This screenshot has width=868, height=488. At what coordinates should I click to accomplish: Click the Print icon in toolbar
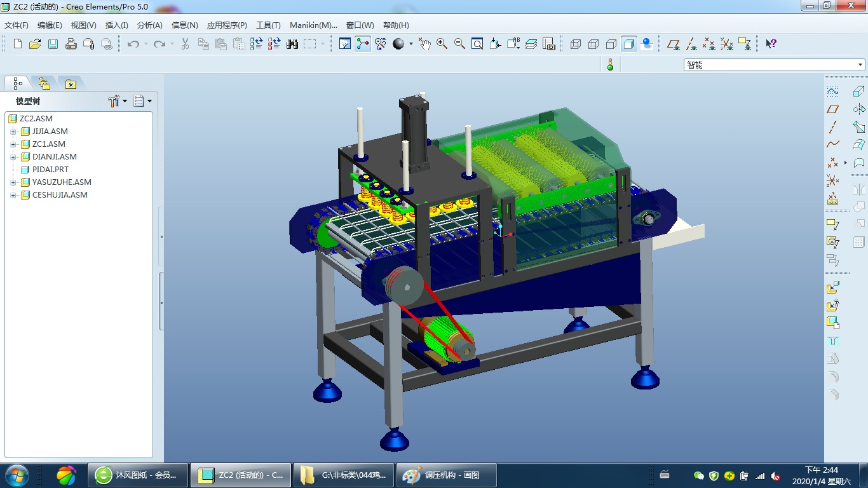(71, 44)
